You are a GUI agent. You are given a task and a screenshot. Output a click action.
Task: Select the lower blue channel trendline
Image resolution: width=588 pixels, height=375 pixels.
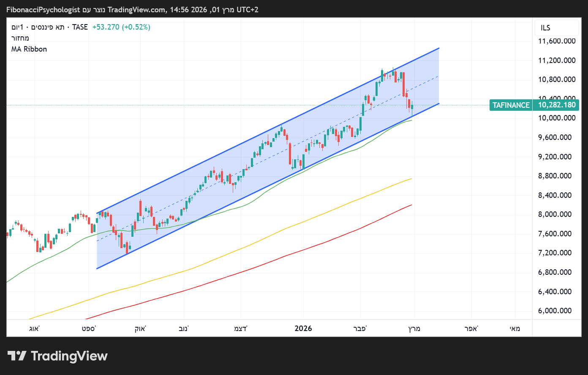[x=268, y=186]
